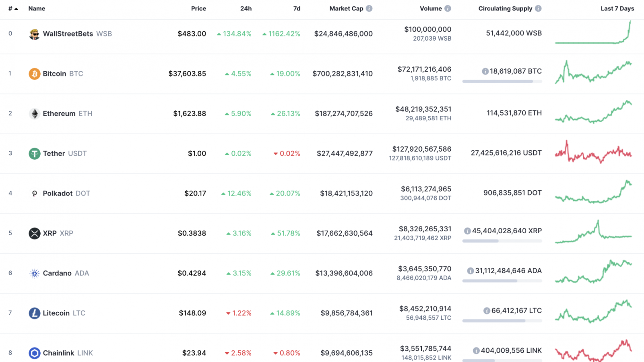The height and width of the screenshot is (362, 644).
Task: Open the Circulating Supply header info icon
Action: 538,8
